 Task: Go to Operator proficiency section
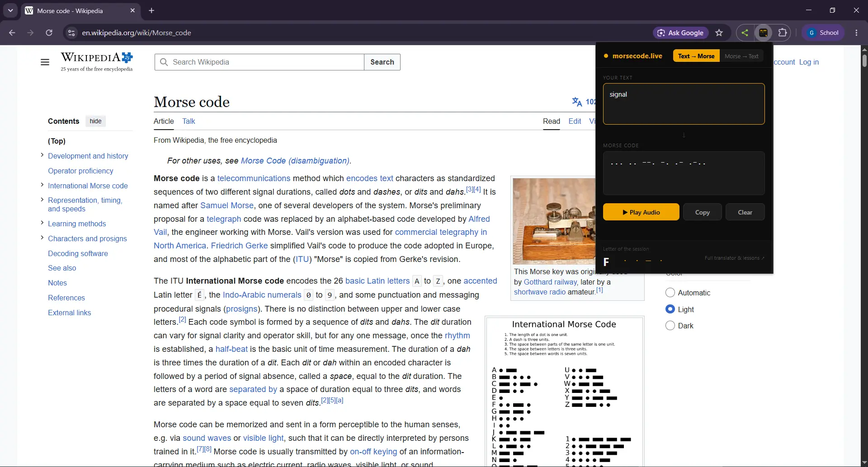(x=80, y=171)
